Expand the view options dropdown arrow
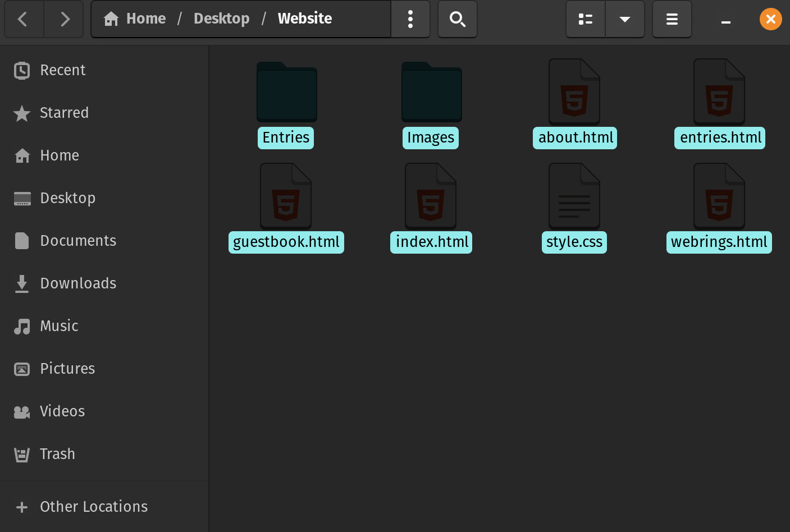The height and width of the screenshot is (532, 790). coord(624,20)
